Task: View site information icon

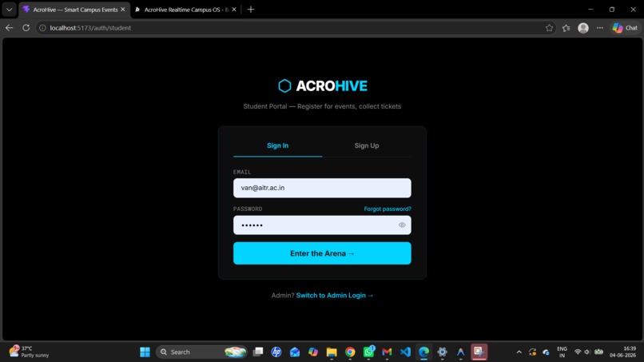Action: pos(42,28)
